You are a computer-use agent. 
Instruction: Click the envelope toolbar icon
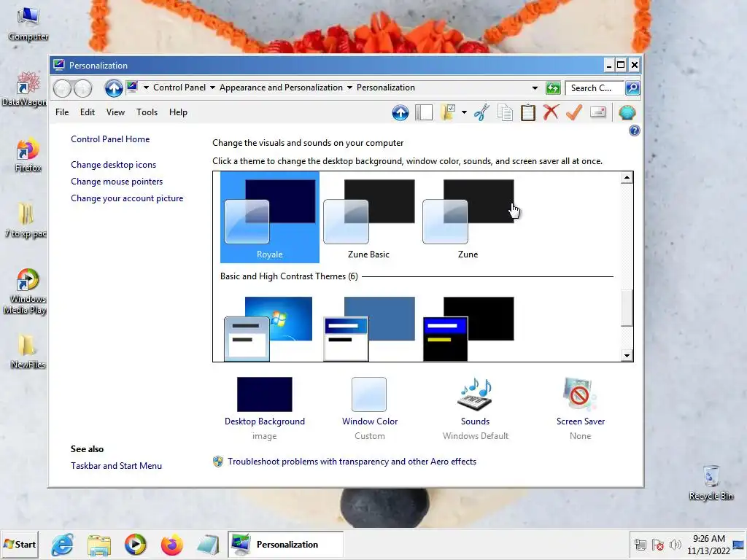pos(597,112)
